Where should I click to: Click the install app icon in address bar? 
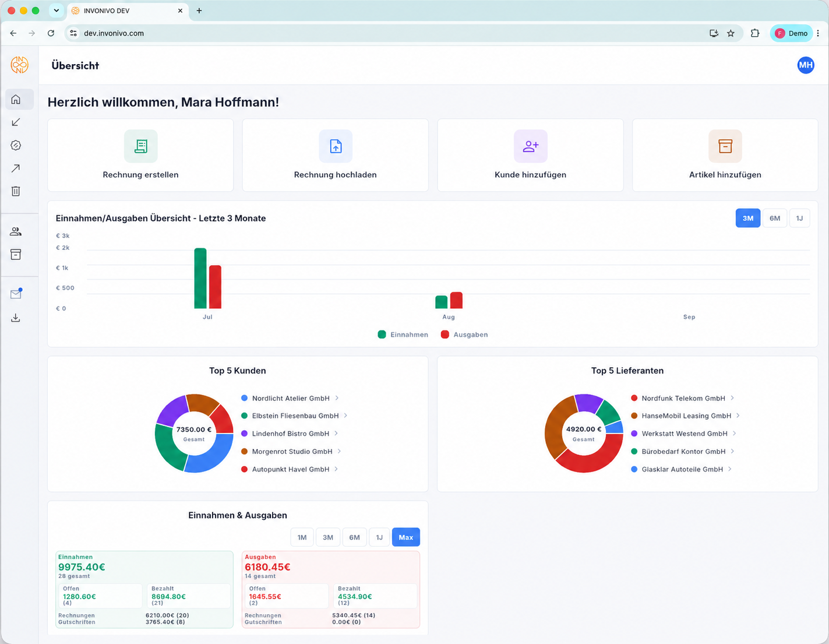[x=714, y=33]
